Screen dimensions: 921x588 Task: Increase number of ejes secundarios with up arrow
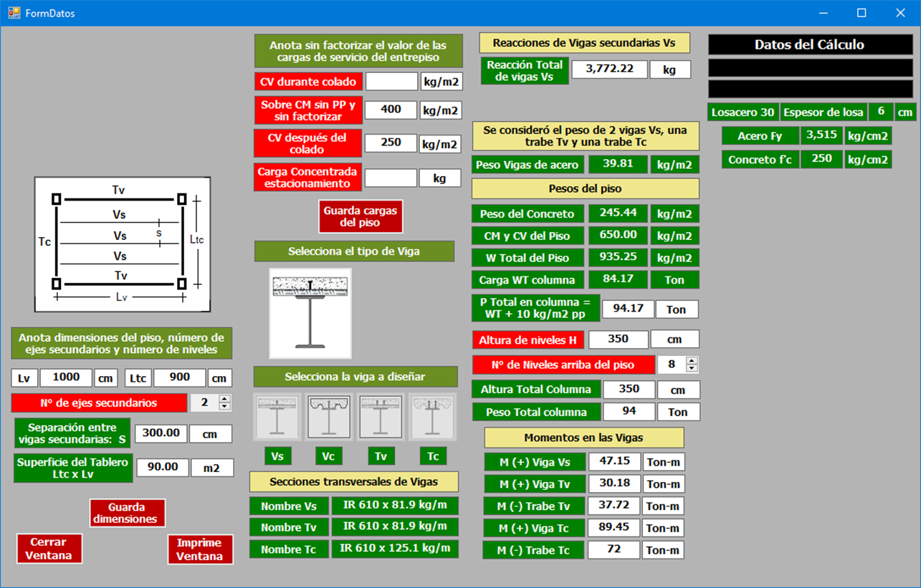[x=224, y=399]
